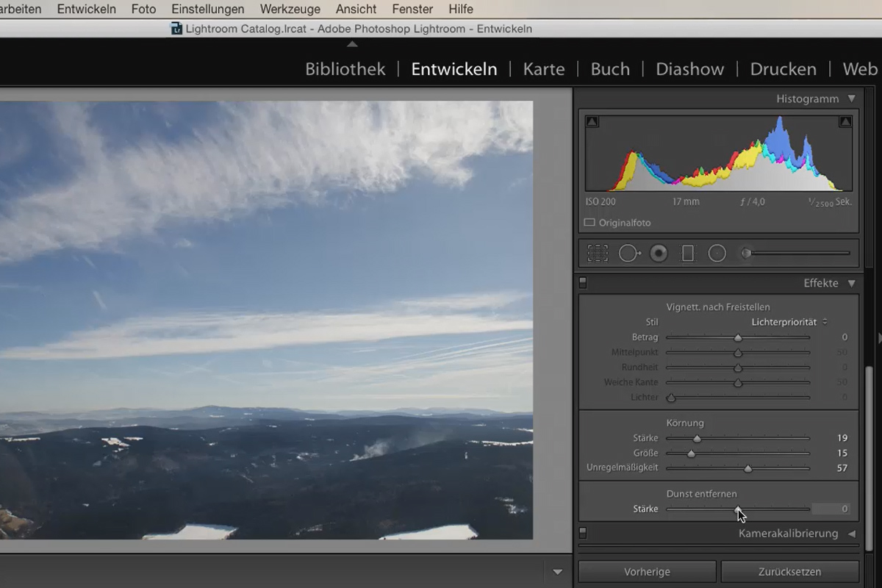Viewport: 882px width, 588px height.
Task: Check the Originalfoto checkbox
Action: pyautogui.click(x=589, y=223)
